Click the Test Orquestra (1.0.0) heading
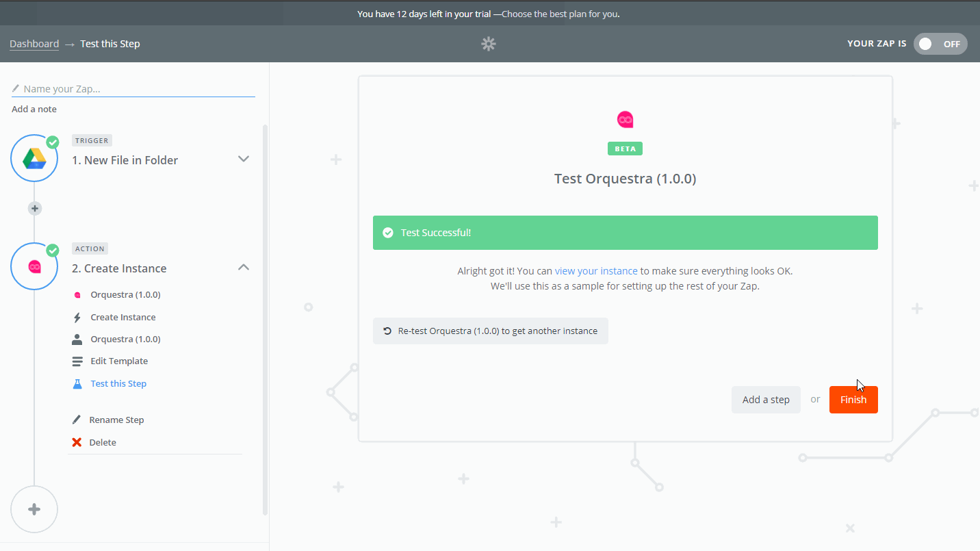This screenshot has height=551, width=980. [625, 179]
